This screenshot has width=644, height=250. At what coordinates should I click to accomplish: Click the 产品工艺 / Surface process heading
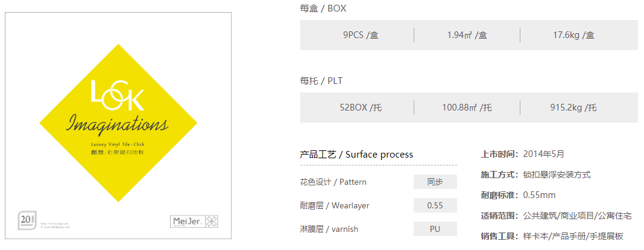(x=356, y=155)
